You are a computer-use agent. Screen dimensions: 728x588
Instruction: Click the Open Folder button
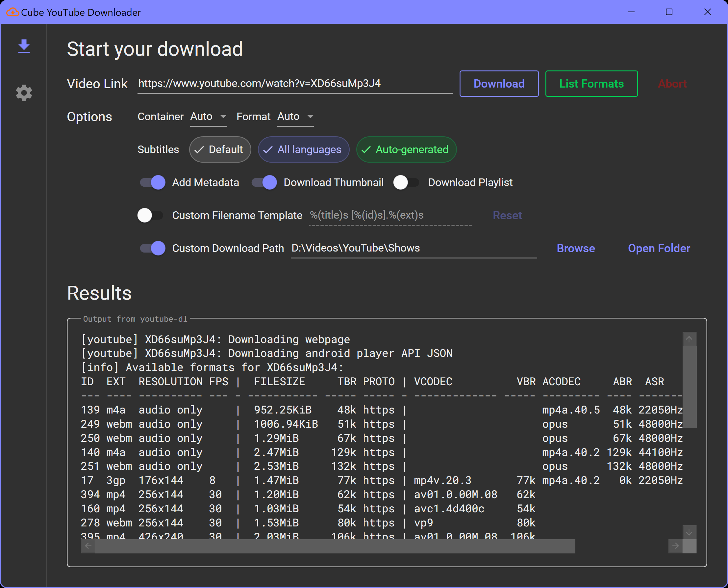click(x=659, y=248)
